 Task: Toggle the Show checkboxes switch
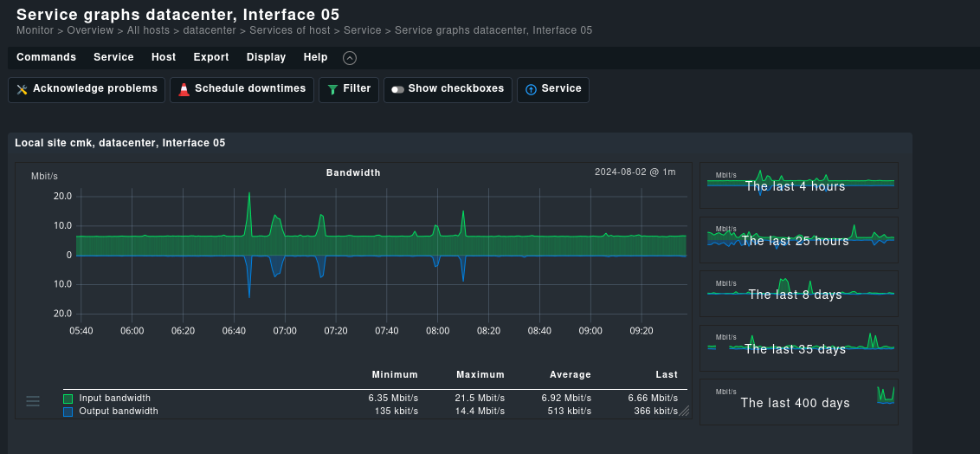(397, 89)
